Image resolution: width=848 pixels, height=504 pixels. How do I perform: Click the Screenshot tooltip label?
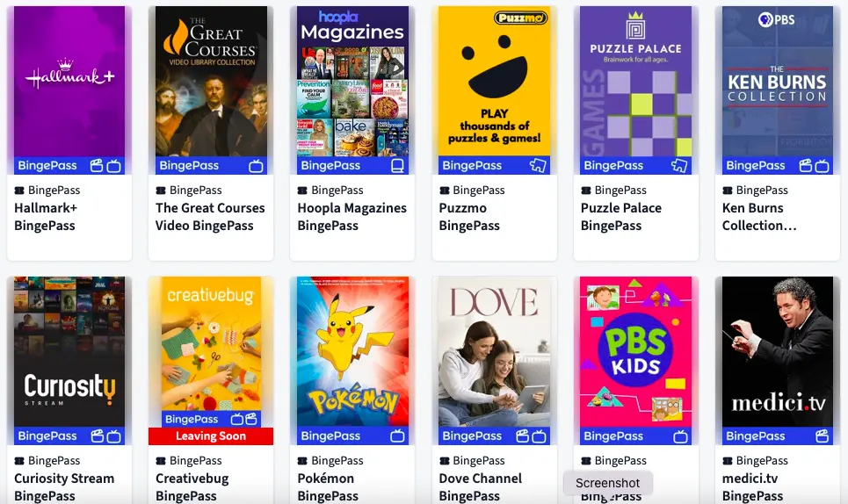608,483
